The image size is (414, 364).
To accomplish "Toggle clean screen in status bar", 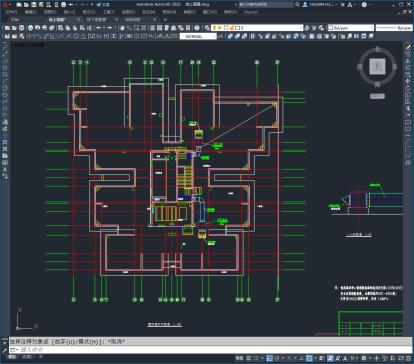I will (x=401, y=358).
